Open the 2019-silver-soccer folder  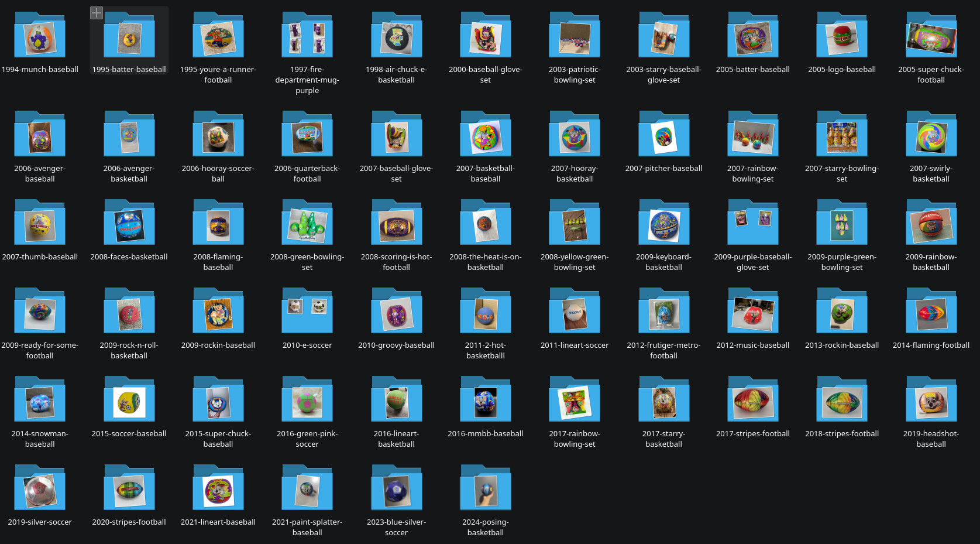(x=40, y=490)
